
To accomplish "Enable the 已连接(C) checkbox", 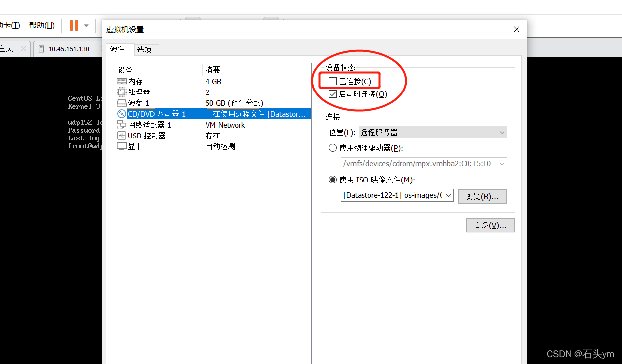I will coord(333,81).
